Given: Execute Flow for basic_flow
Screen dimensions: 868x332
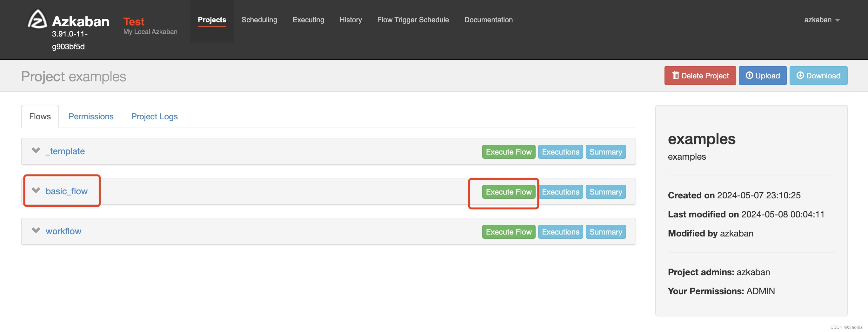Looking at the screenshot, I should (509, 192).
